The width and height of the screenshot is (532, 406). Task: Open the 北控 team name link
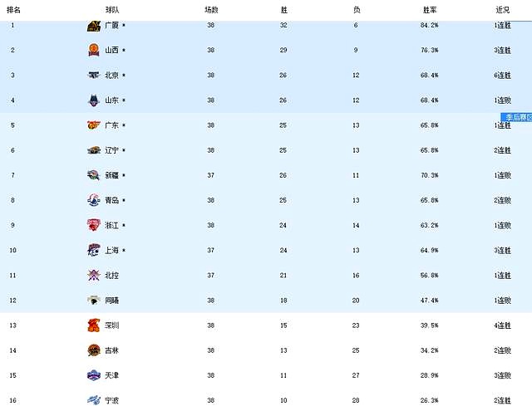(x=112, y=276)
